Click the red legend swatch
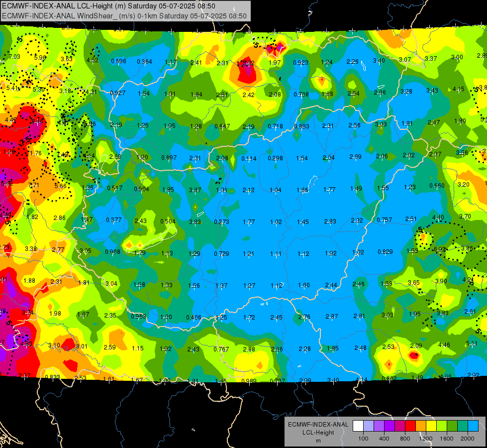The width and height of the screenshot is (487, 448). (410, 426)
